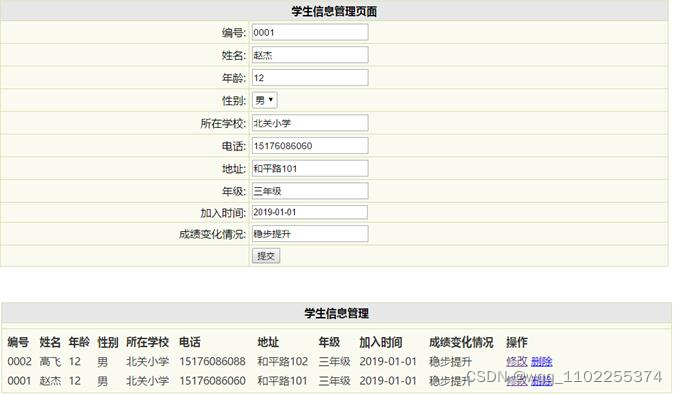Click 删除 link for student 0002 高飞
The image size is (678, 394).
(x=542, y=361)
